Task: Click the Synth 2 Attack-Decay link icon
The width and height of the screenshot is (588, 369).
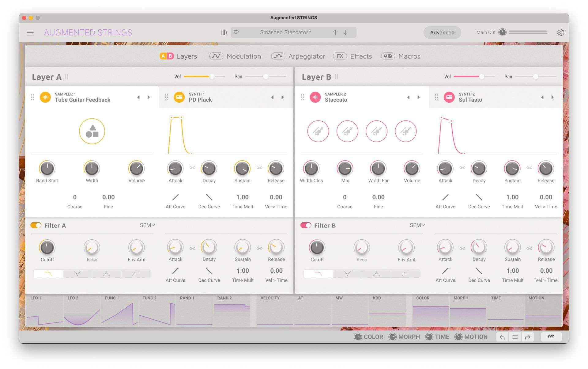Action: pyautogui.click(x=462, y=167)
